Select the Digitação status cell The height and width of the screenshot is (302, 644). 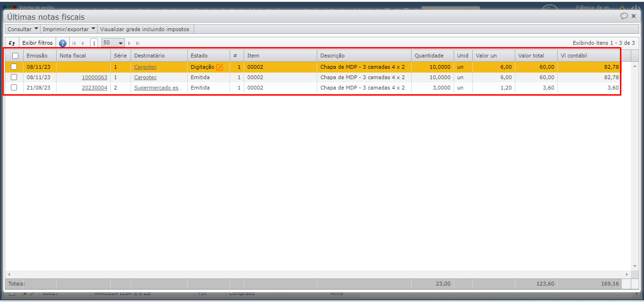point(208,67)
